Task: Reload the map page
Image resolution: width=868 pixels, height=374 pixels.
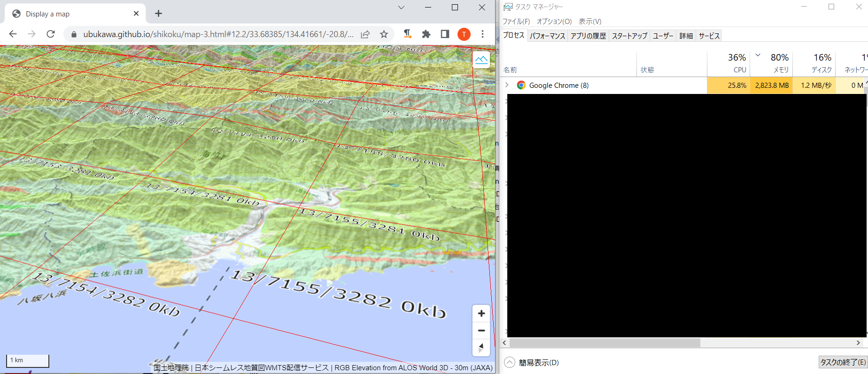Action: pyautogui.click(x=51, y=34)
